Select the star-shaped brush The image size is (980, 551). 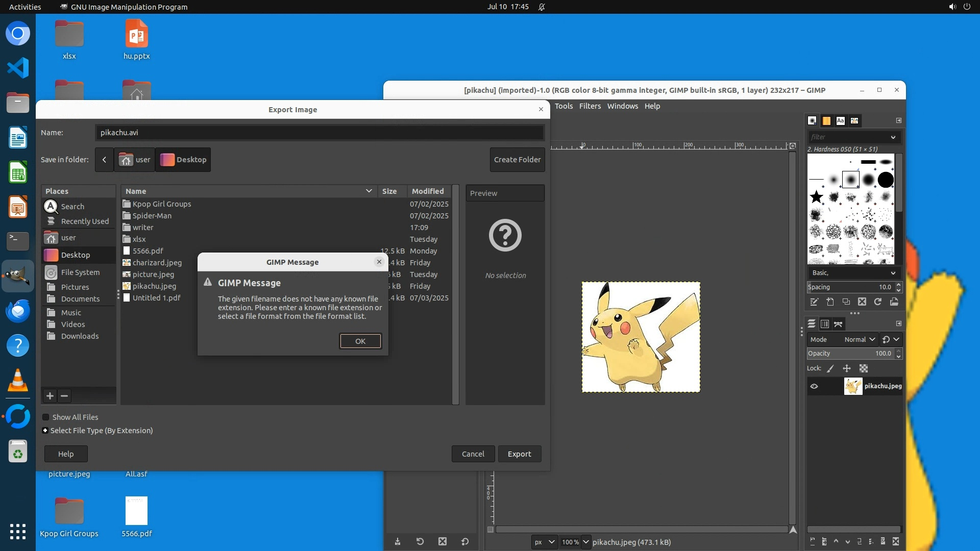click(x=817, y=197)
